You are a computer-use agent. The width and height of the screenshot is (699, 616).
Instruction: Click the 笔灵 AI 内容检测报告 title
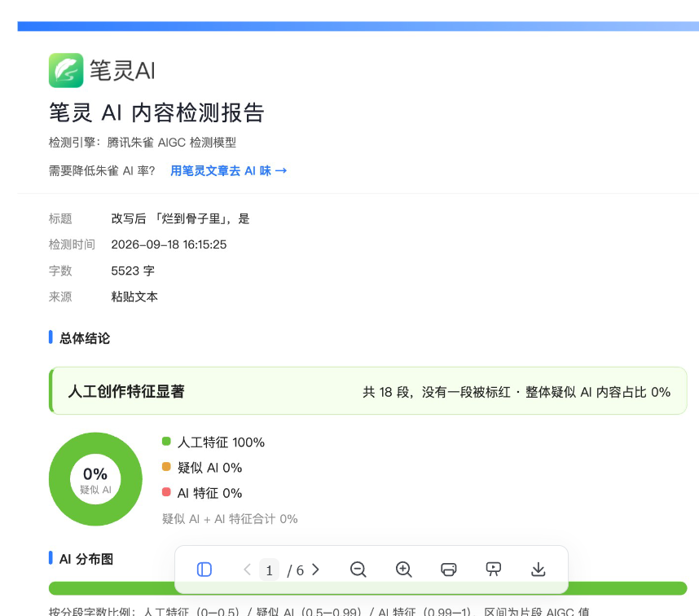(x=157, y=112)
